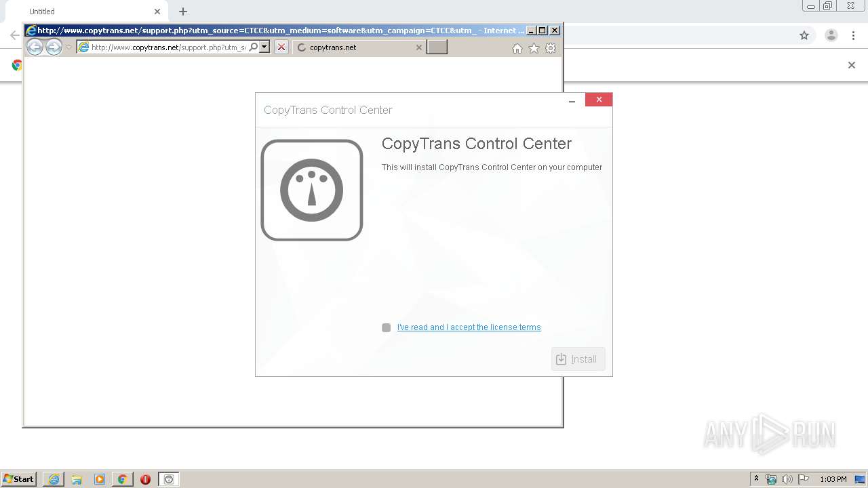Screen dimensions: 868x488
Task: Click the search magnifier in IE address bar
Action: [x=254, y=47]
